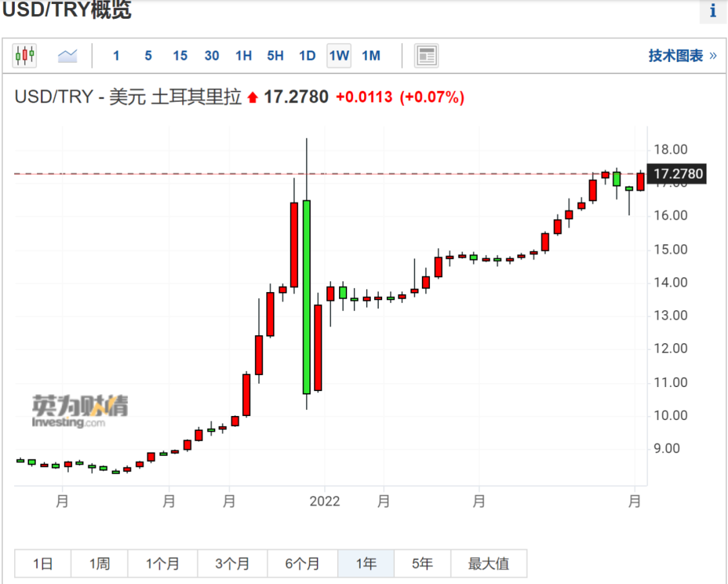
Task: Select the 1M interval
Action: tap(371, 56)
